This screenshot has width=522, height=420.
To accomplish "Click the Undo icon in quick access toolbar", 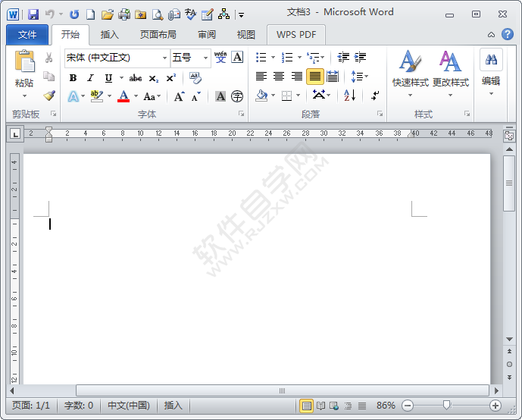I will click(50, 14).
